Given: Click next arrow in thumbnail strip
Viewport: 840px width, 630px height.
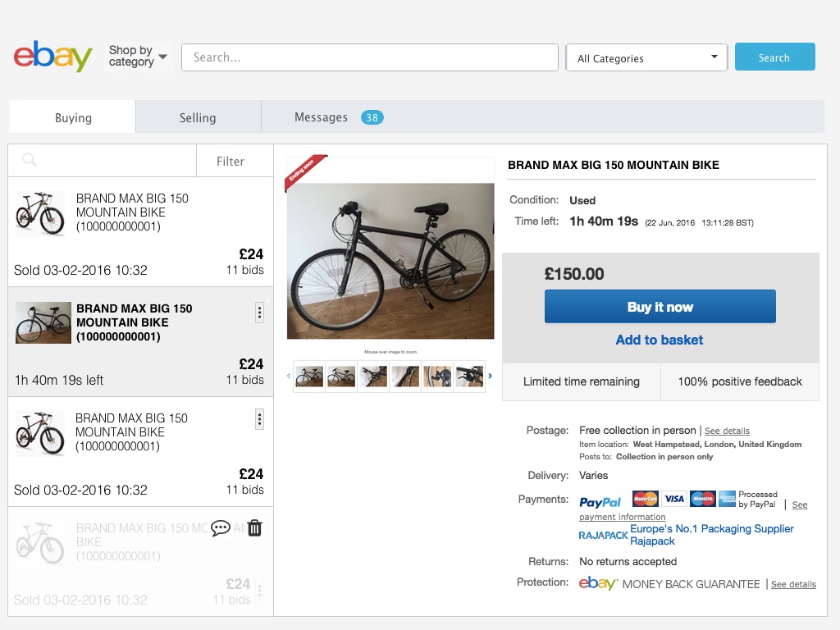Looking at the screenshot, I should coord(491,377).
